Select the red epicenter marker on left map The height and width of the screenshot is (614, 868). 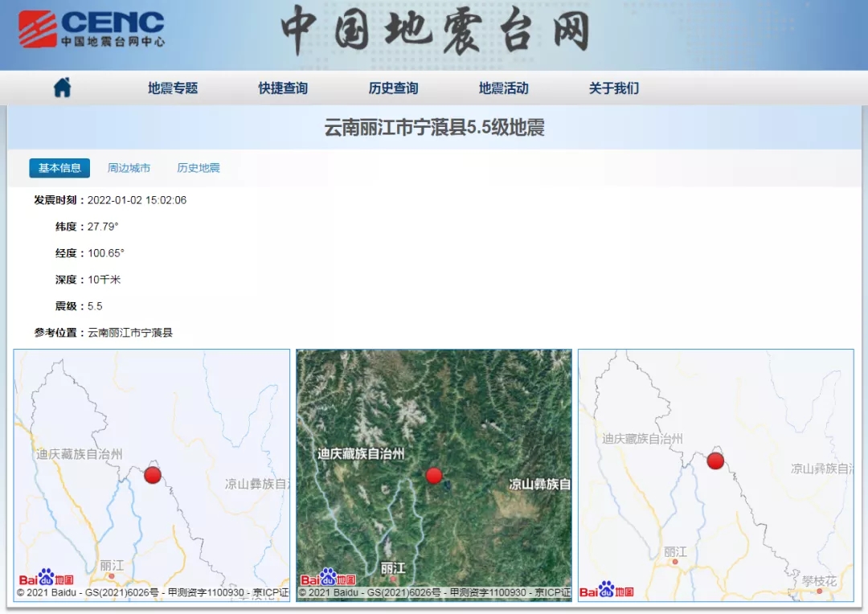[x=151, y=475]
